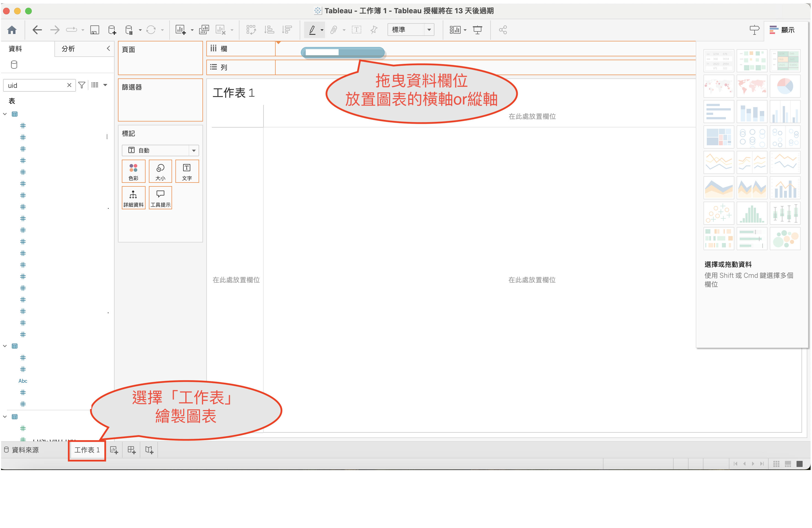This screenshot has width=812, height=528.
Task: Switch to show sheet sorter view
Action: click(x=777, y=464)
